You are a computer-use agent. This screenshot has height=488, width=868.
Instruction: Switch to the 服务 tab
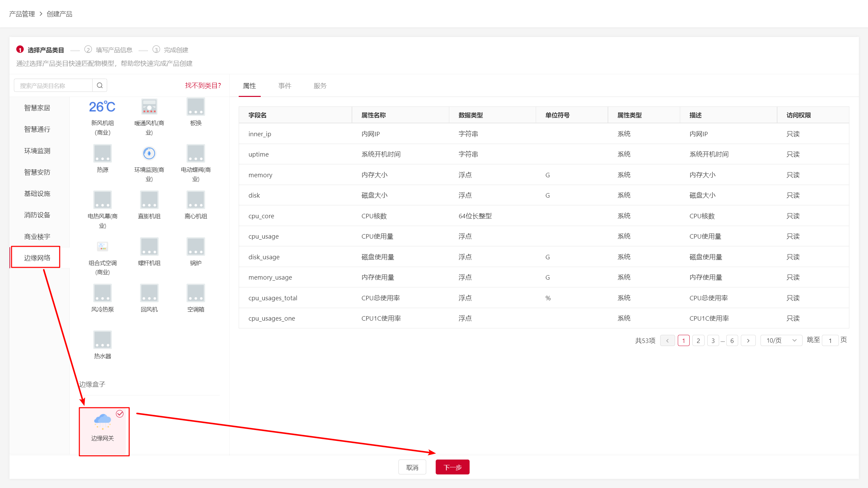click(x=320, y=86)
